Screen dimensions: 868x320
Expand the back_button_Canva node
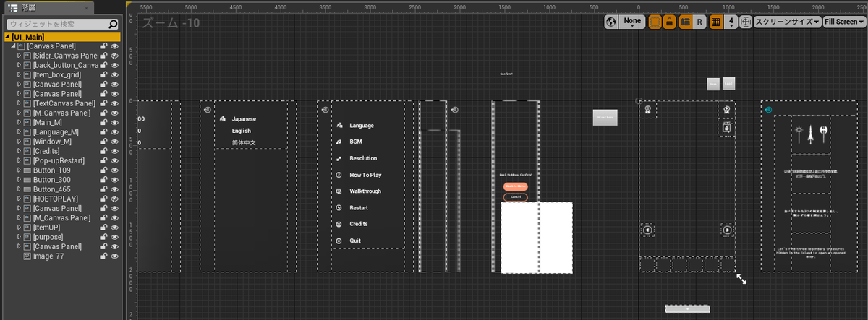[x=20, y=65]
